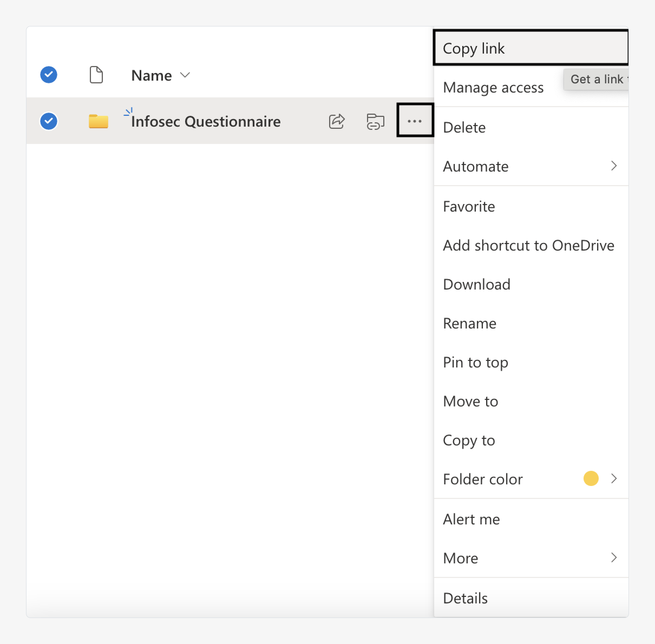
Task: Deselect the Infosec Questionnaire row checkbox
Action: click(49, 121)
